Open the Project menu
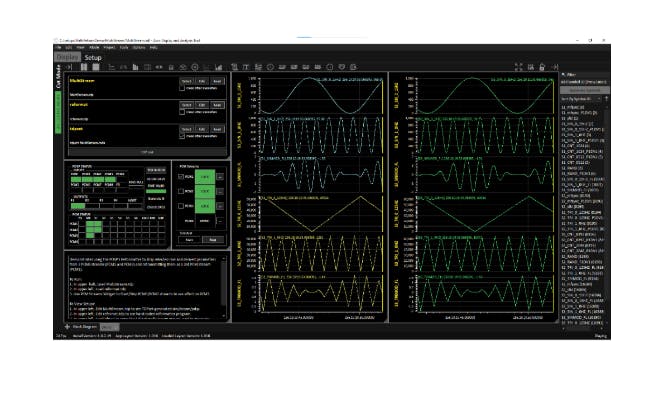 pos(109,47)
